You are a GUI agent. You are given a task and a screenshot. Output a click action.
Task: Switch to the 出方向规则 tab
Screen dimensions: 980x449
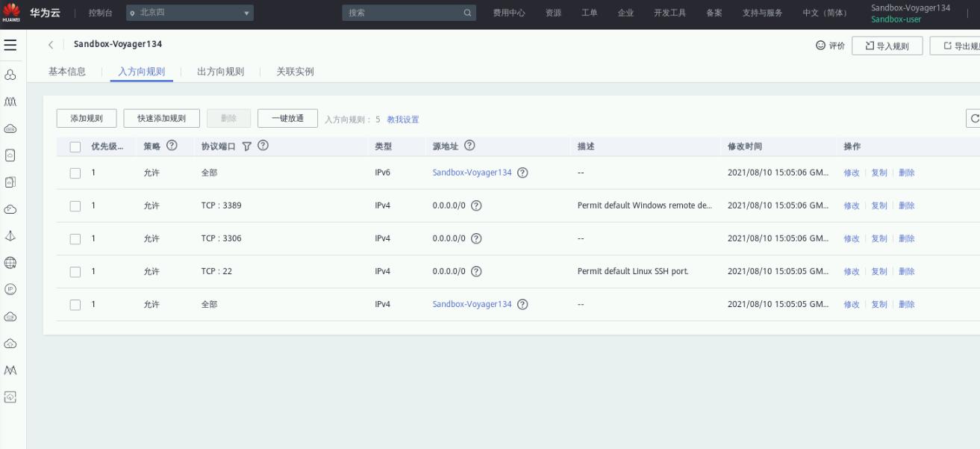220,72
